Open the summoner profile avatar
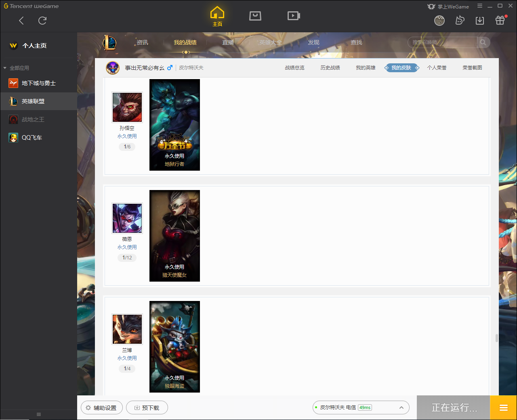Screen dimensions: 517x420 pos(113,68)
